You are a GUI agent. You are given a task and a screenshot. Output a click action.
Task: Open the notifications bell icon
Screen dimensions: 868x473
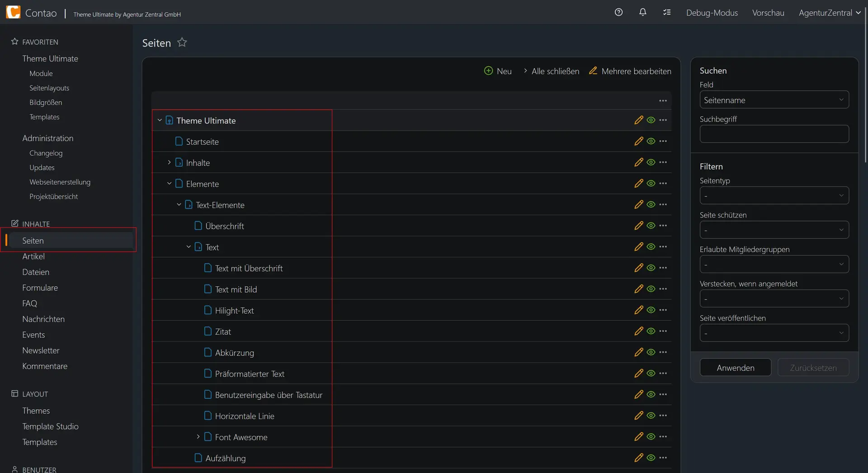[642, 12]
